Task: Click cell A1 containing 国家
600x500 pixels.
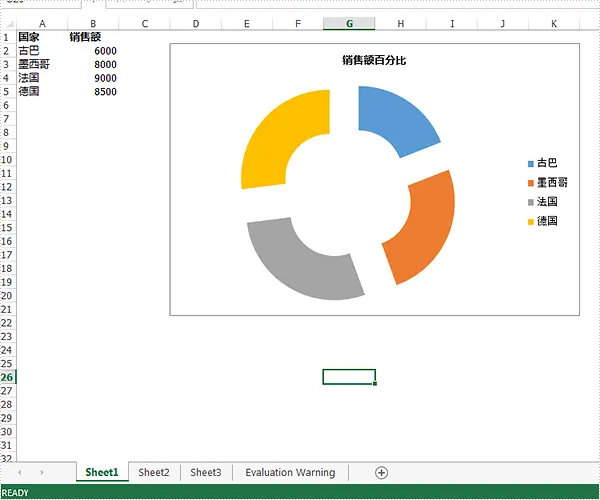Action: [42, 37]
